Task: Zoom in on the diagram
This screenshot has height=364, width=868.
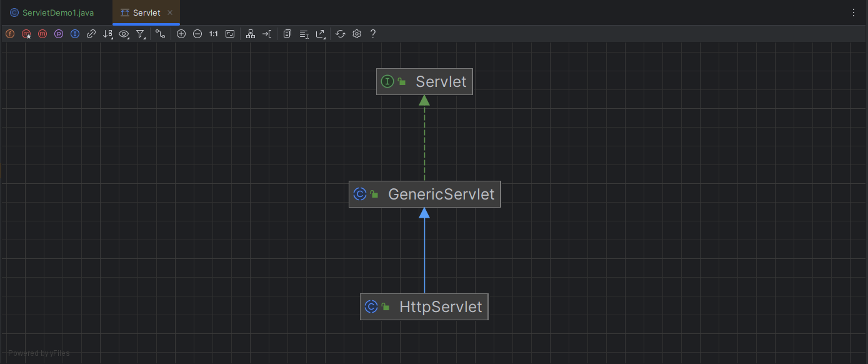Action: coord(181,34)
